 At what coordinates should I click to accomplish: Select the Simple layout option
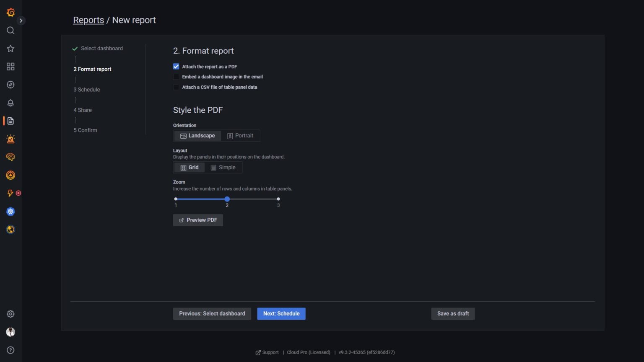coord(224,167)
